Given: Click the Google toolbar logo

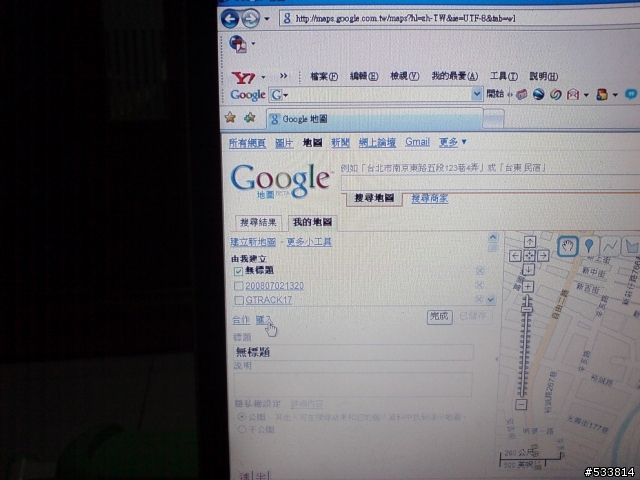Looking at the screenshot, I should [248, 95].
